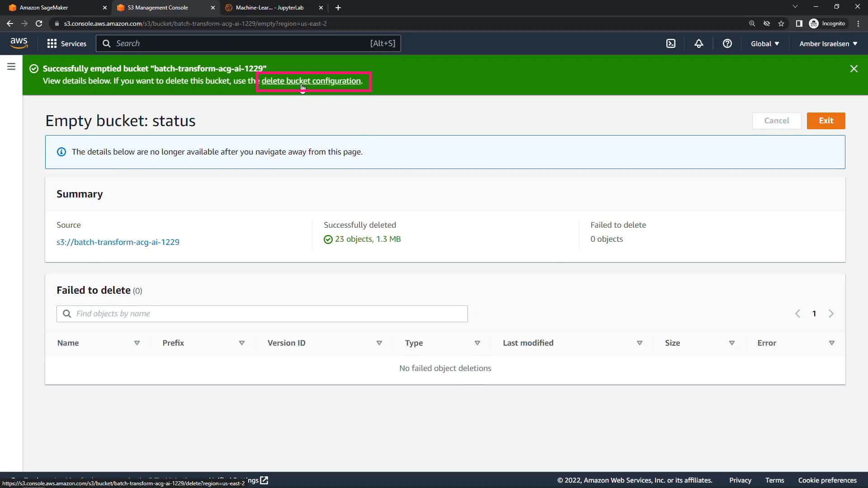Click the AWS logo home icon
The image size is (868, 488).
(x=19, y=43)
